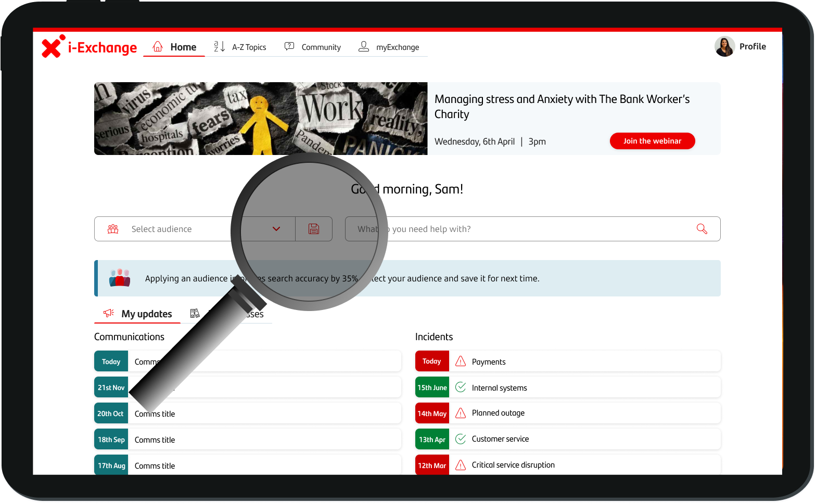Click the warning icon beside Critical service disruption
816x504 pixels.
(x=461, y=465)
